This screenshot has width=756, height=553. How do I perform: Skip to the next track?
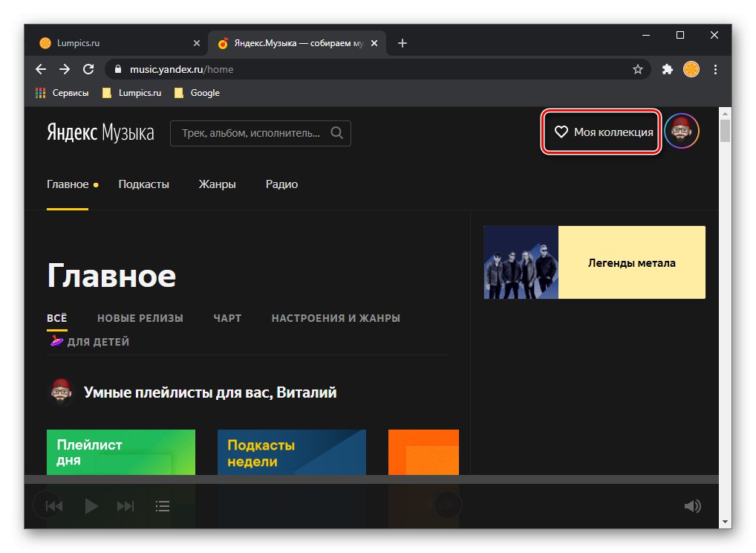click(x=126, y=505)
